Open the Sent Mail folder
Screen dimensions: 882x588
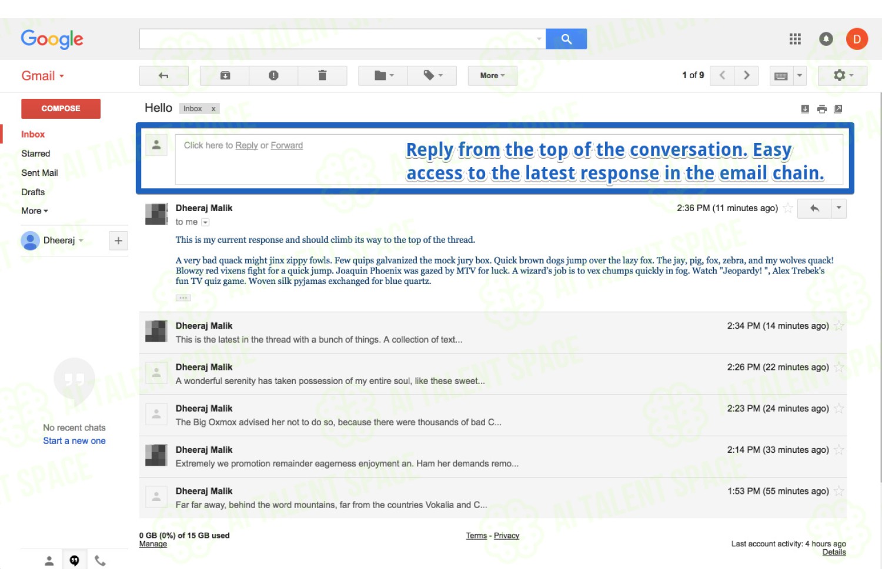click(39, 173)
